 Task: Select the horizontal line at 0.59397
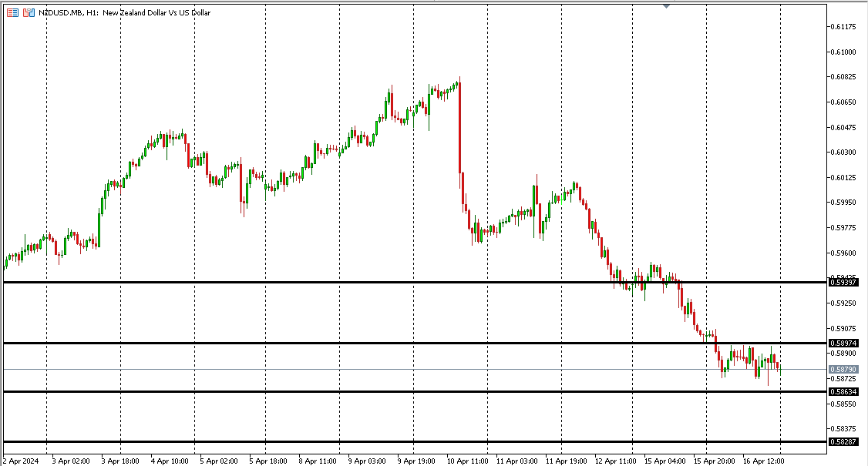click(x=415, y=282)
